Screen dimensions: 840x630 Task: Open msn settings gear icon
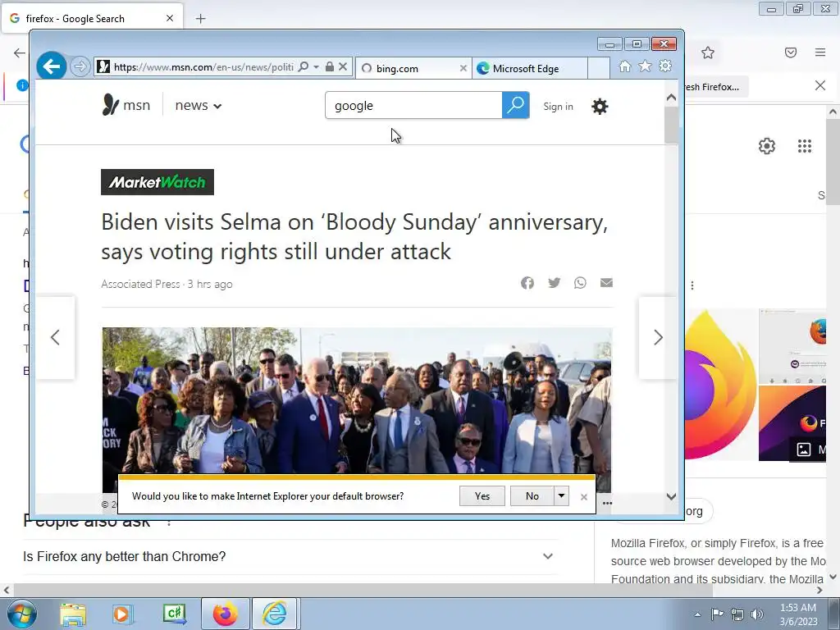coord(600,107)
